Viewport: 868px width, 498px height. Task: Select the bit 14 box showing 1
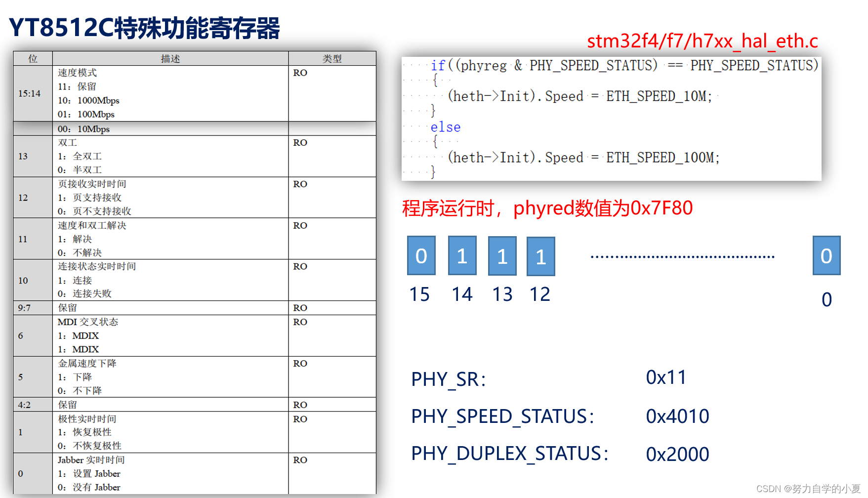(x=462, y=255)
